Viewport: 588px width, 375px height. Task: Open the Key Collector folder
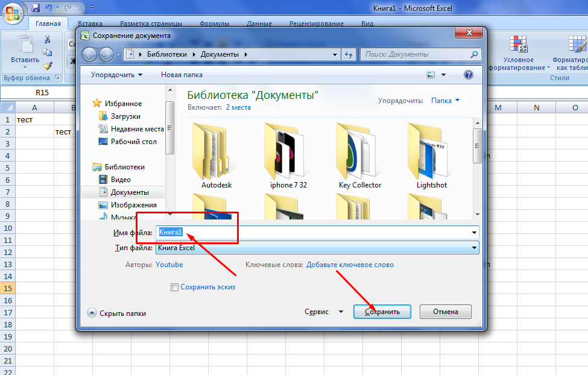[x=360, y=156]
